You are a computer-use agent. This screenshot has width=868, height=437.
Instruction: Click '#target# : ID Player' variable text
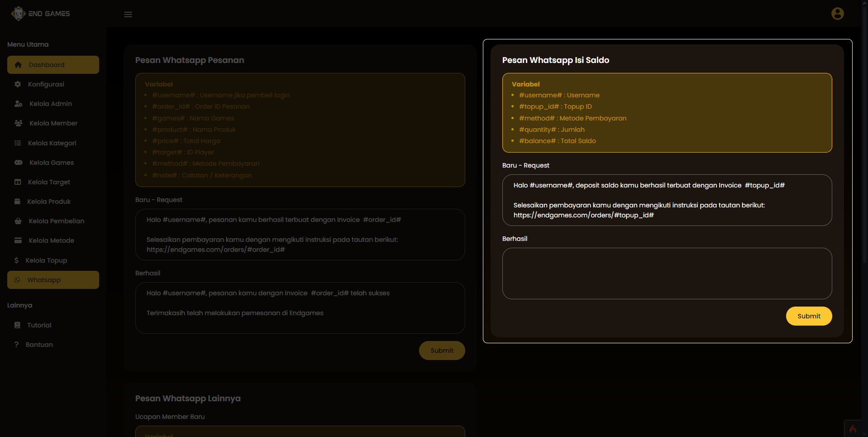point(183,152)
